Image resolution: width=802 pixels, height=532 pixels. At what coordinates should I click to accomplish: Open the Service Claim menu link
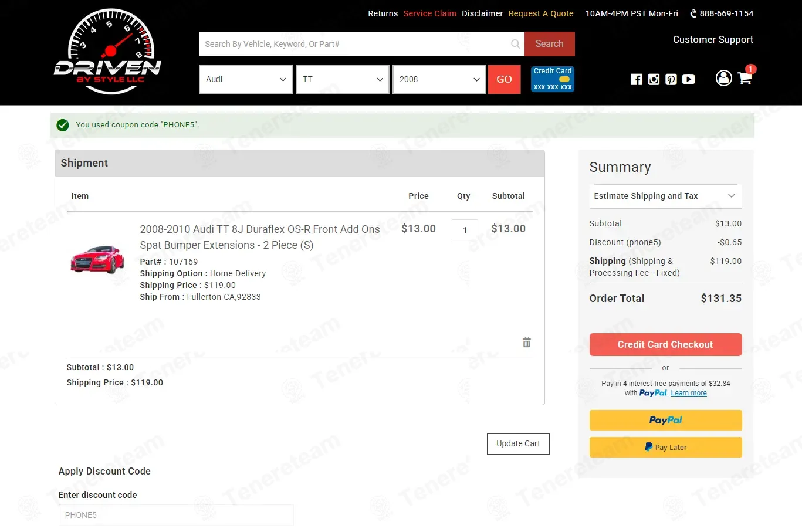pos(430,13)
